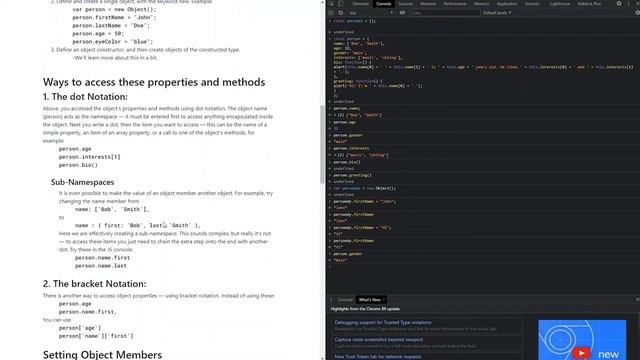Image resolution: width=640 pixels, height=360 pixels.
Task: Click 'Highlights from the Chrome 89 update' heading
Action: 365,309
